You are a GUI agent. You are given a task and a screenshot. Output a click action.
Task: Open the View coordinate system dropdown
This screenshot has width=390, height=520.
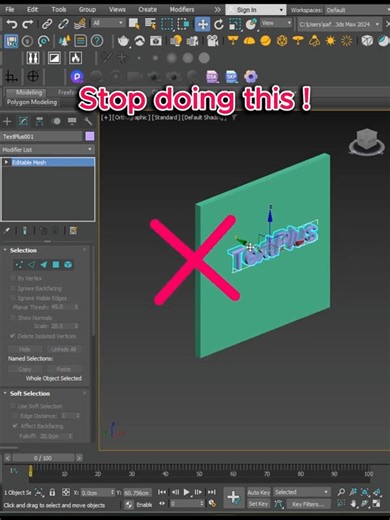pos(276,23)
